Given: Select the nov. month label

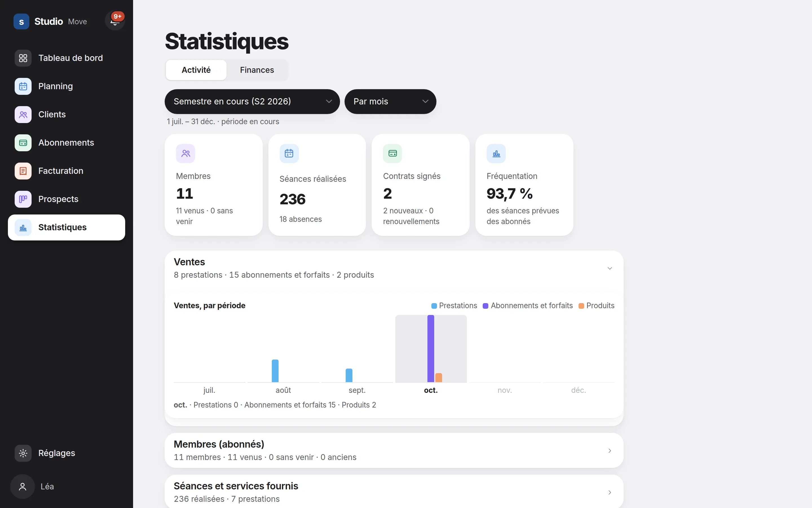Looking at the screenshot, I should point(505,390).
